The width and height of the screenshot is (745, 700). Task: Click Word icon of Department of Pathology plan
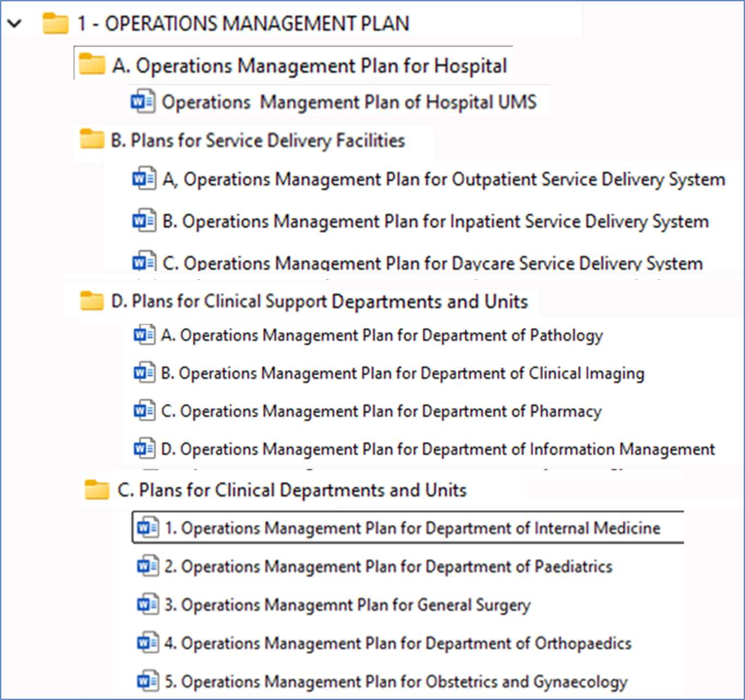[x=144, y=334]
